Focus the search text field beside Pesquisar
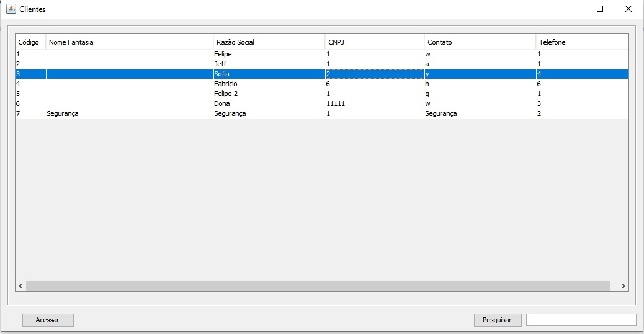 tap(581, 320)
